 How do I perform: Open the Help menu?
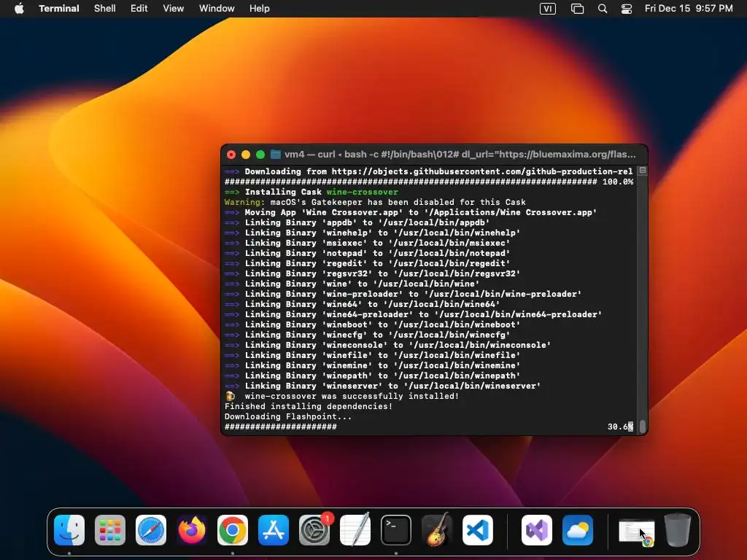point(260,9)
